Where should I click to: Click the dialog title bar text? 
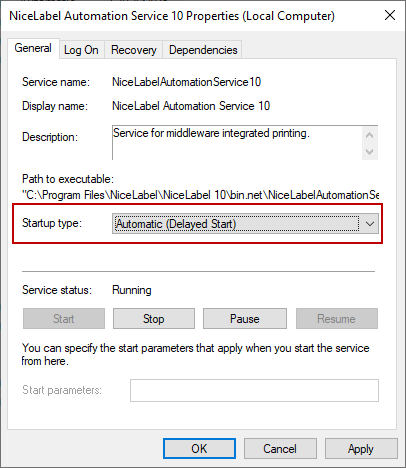172,16
